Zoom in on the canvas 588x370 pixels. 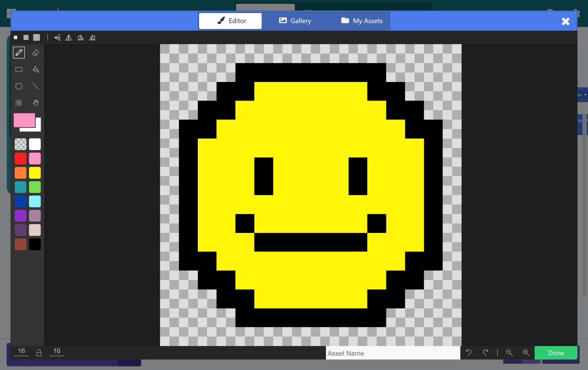(526, 353)
